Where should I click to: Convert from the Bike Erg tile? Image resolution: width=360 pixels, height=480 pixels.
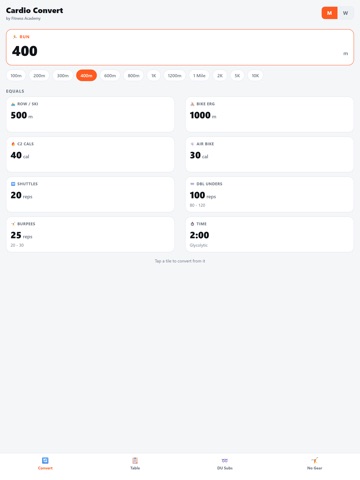pyautogui.click(x=269, y=114)
